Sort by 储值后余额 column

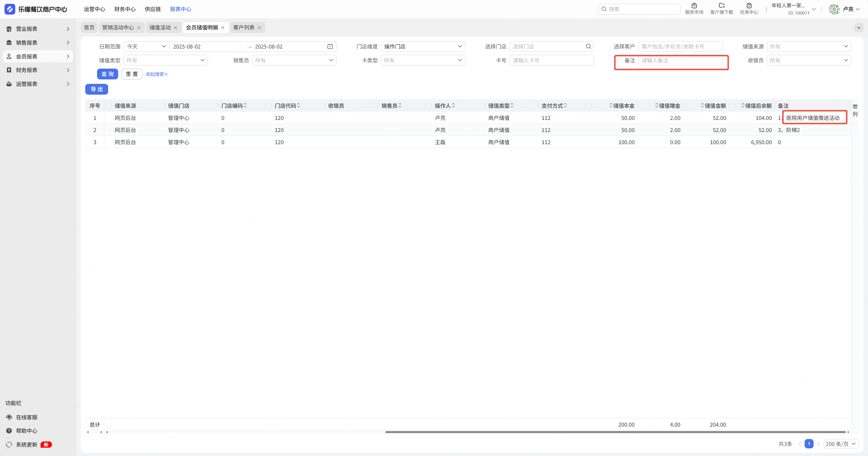743,105
